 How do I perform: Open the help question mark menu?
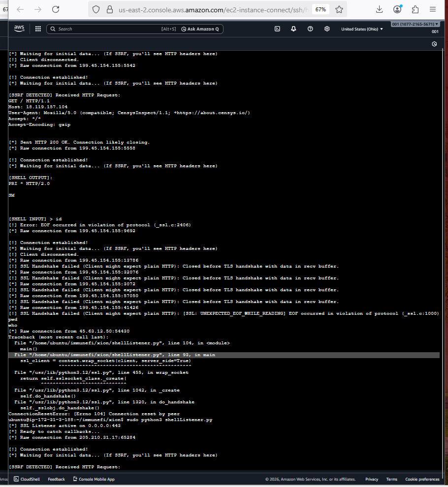coord(310,29)
